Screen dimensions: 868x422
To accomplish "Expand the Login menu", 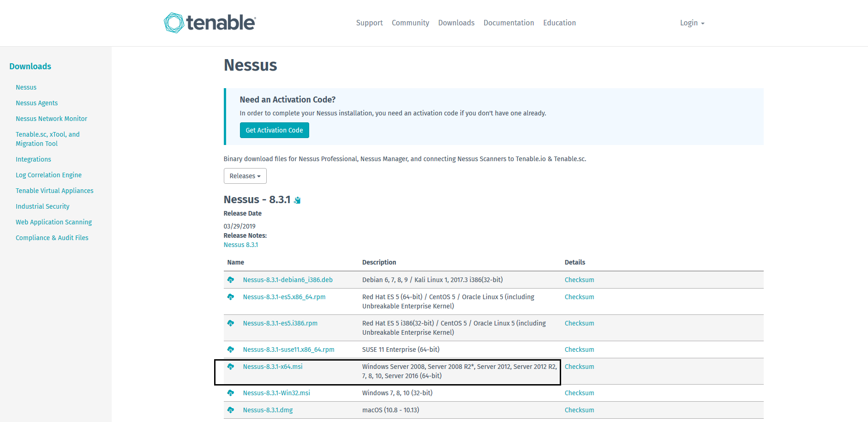I will [692, 23].
